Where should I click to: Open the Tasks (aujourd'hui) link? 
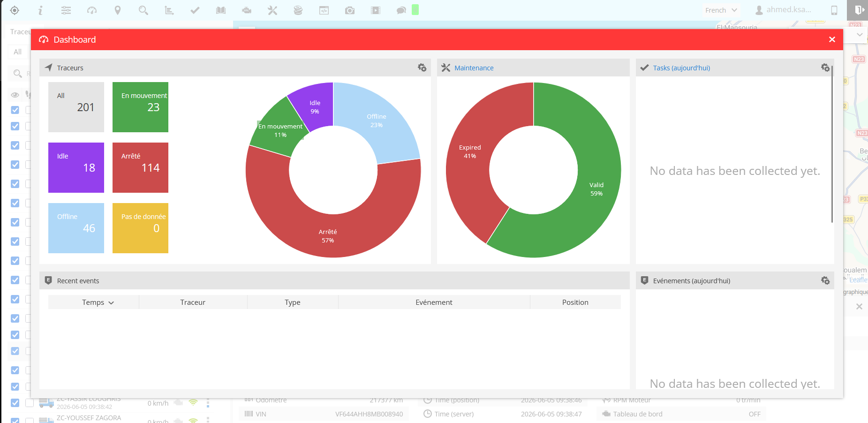point(681,68)
